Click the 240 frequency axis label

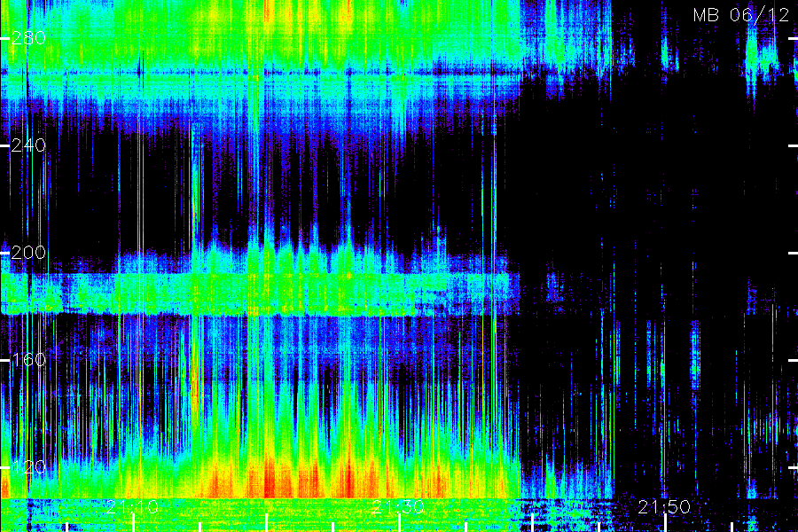28,145
